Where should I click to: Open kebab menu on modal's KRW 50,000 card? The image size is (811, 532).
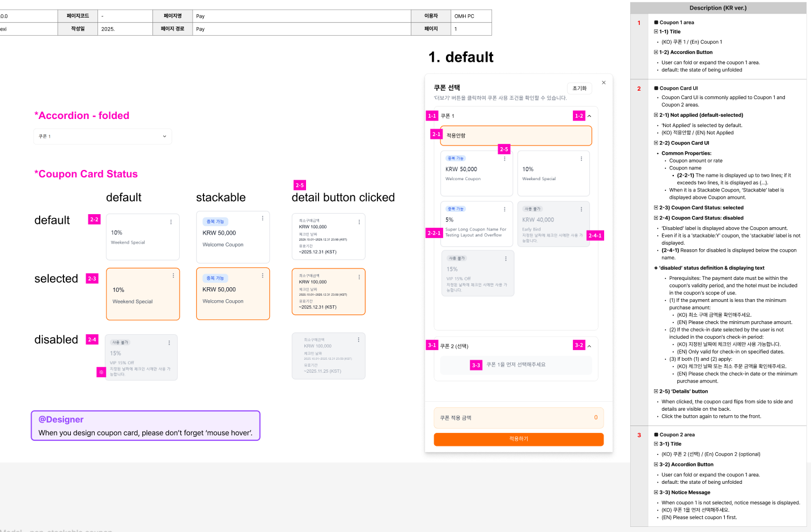click(504, 159)
